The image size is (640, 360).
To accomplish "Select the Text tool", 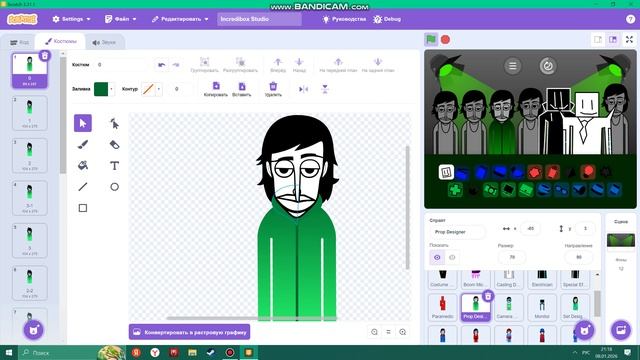I will tap(114, 166).
